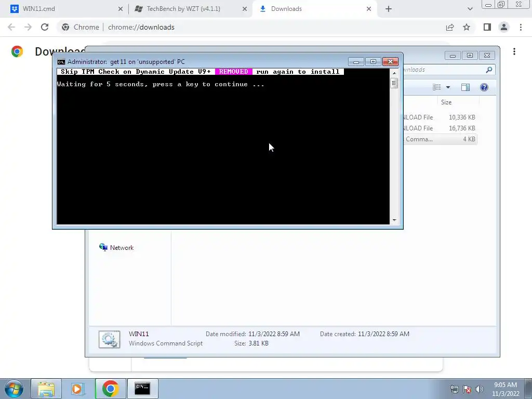This screenshot has height=399, width=532.
Task: Open Network in Explorer navigation pane
Action: pyautogui.click(x=116, y=247)
